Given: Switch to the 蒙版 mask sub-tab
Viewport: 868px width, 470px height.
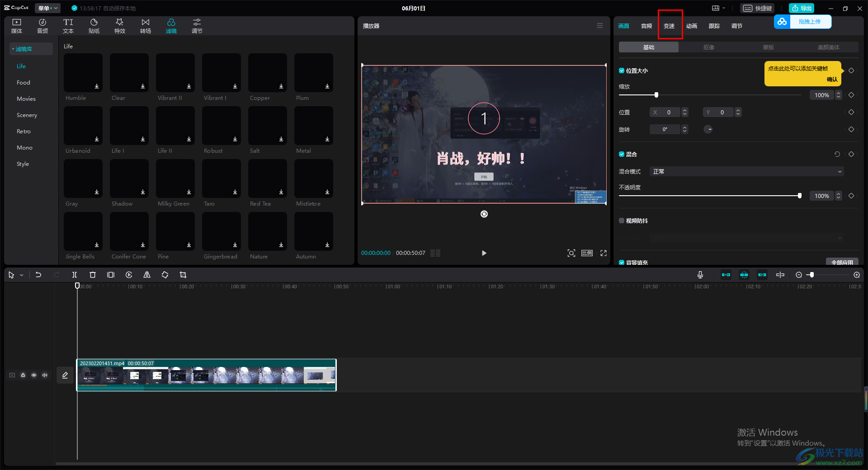Looking at the screenshot, I should pyautogui.click(x=769, y=47).
